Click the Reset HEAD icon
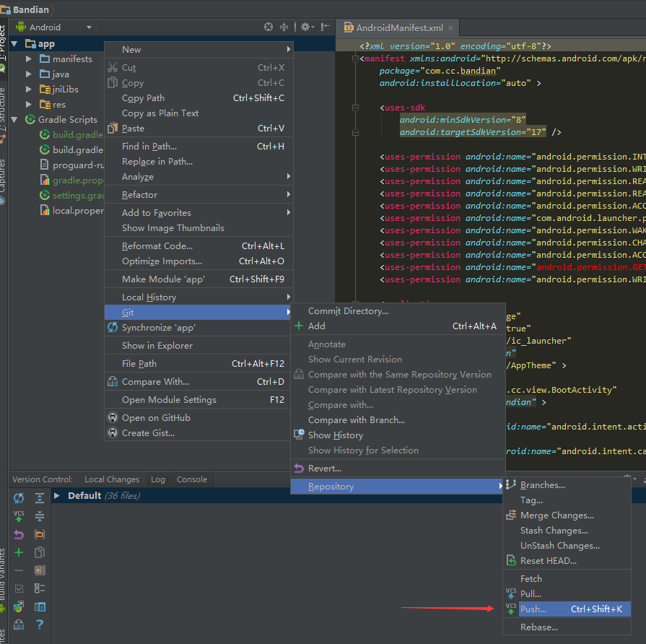The image size is (646, 644). [x=511, y=561]
